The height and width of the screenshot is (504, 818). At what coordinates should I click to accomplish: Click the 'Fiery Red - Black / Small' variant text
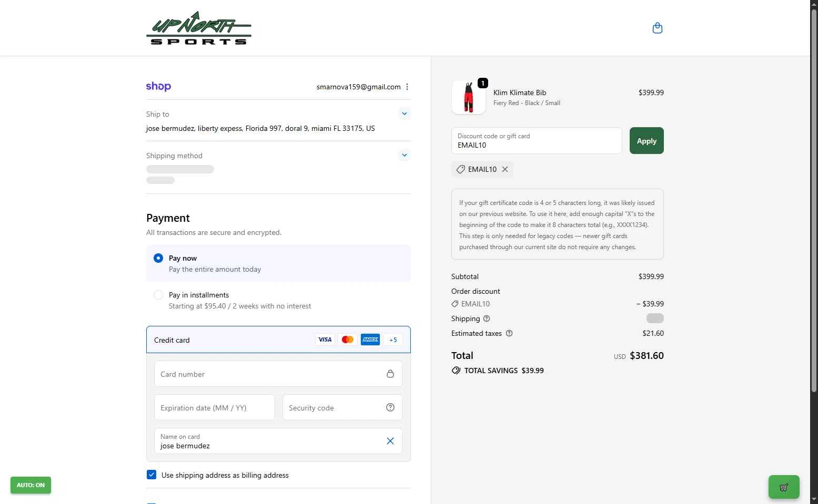tap(527, 103)
